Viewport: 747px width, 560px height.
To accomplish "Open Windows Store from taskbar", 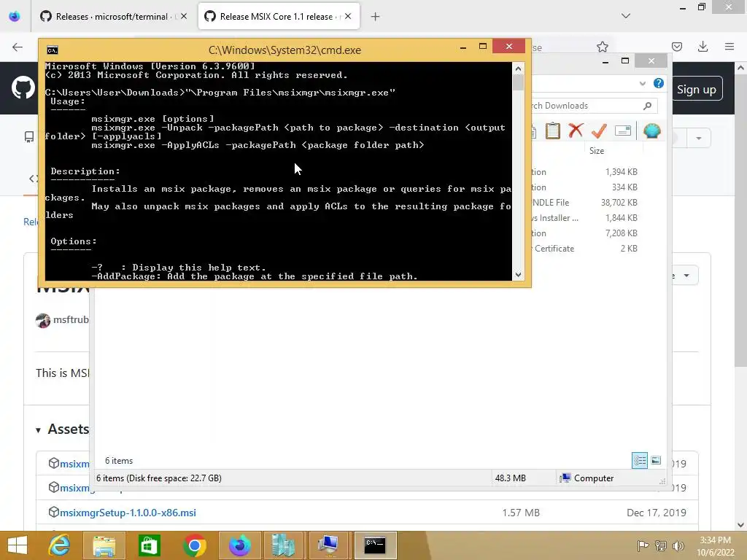I will click(149, 545).
